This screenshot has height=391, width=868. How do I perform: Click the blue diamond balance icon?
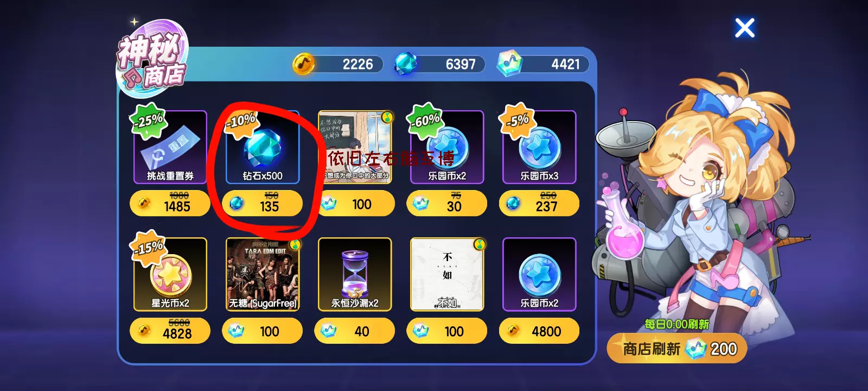[405, 64]
